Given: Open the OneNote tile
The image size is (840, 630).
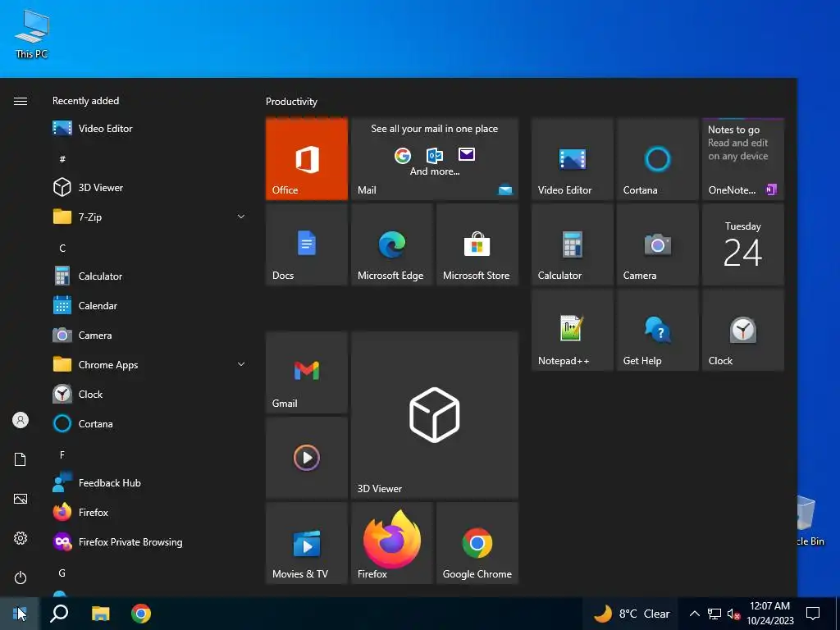Looking at the screenshot, I should coord(743,159).
